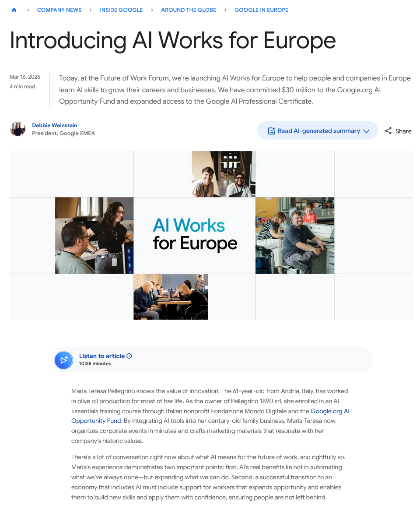Click the chevron before Company News breadcrumb
420x509 pixels.
pyautogui.click(x=28, y=10)
